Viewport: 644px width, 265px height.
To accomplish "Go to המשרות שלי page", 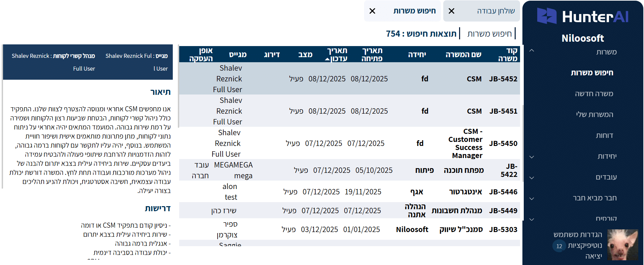I will pyautogui.click(x=594, y=114).
